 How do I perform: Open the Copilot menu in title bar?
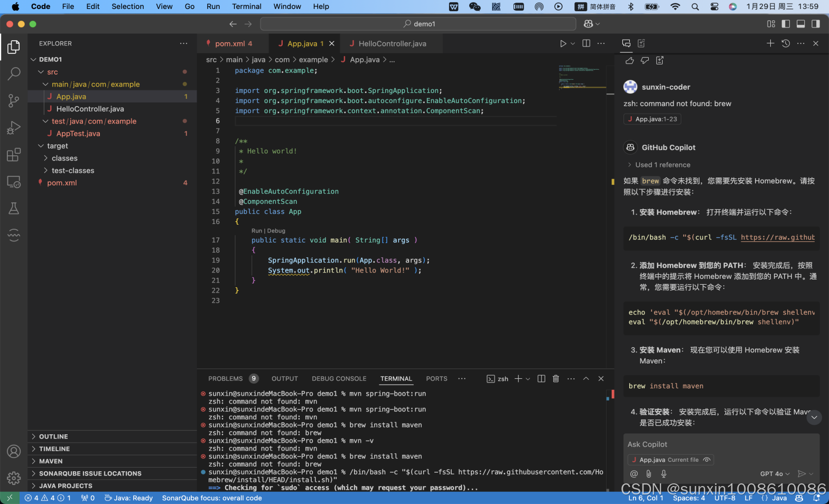592,24
